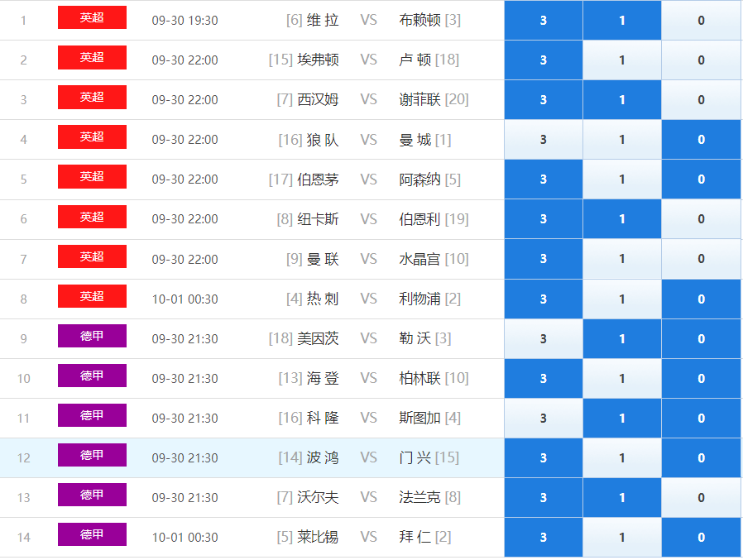Viewport: 743px width, 560px height.
Task: Click the 德甲 tag for 莱比锡 match
Action: point(92,534)
